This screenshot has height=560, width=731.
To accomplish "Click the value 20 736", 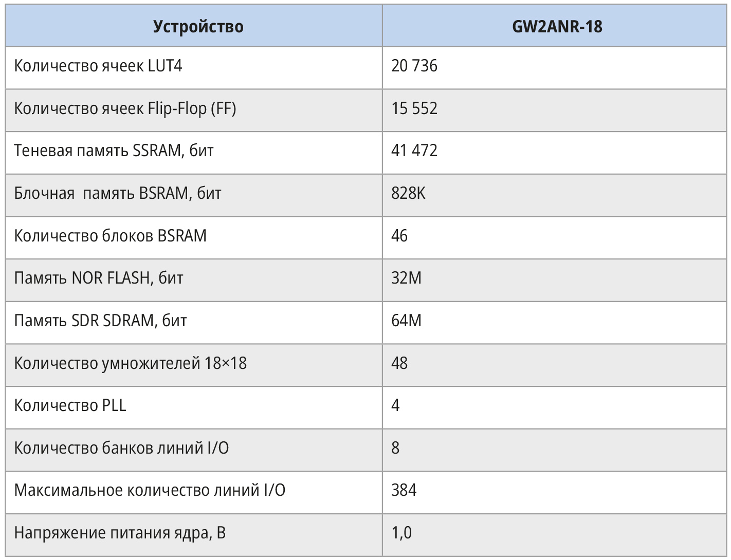I will [414, 66].
